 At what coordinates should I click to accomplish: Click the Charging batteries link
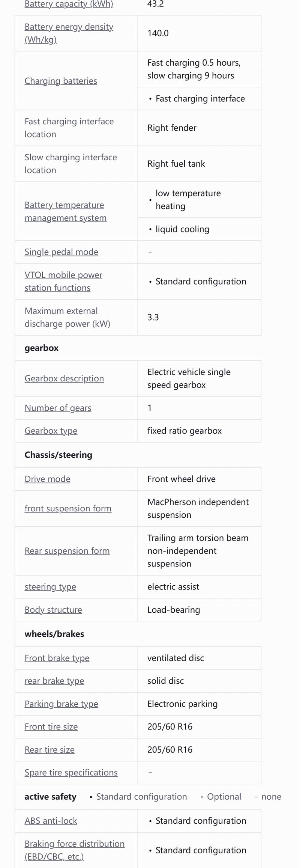pos(61,81)
